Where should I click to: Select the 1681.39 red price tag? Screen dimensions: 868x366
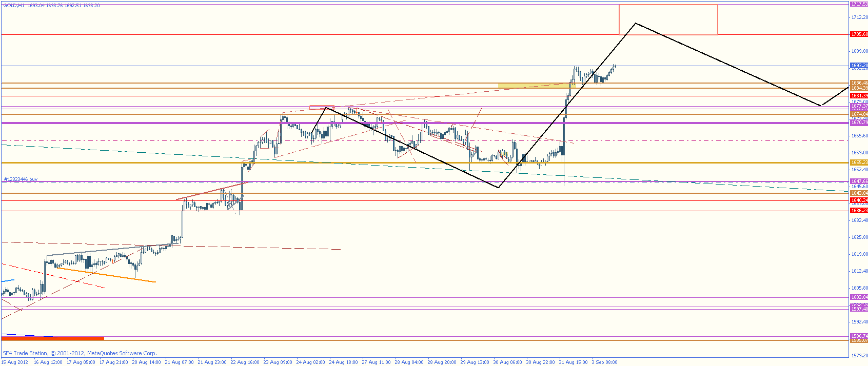tap(859, 96)
